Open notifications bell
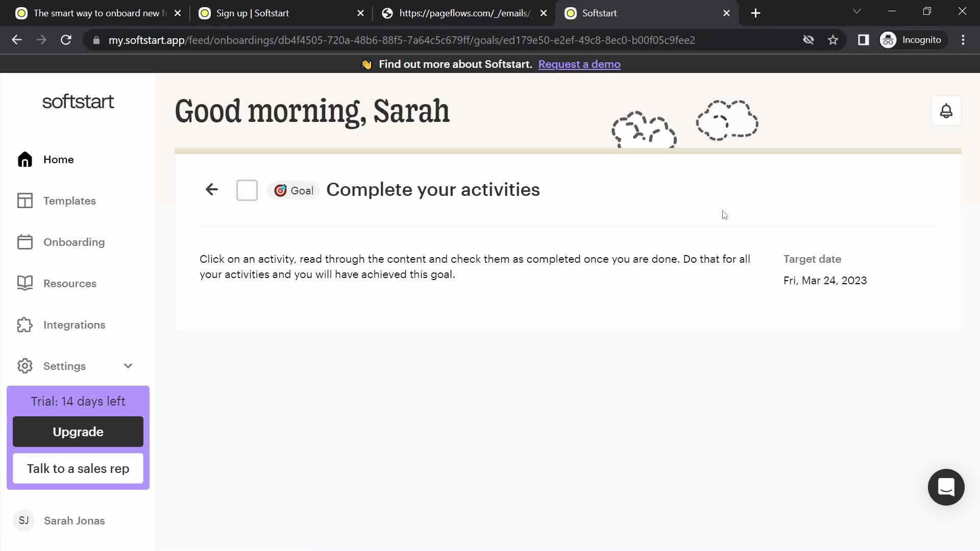This screenshot has height=551, width=980. pos(946,111)
